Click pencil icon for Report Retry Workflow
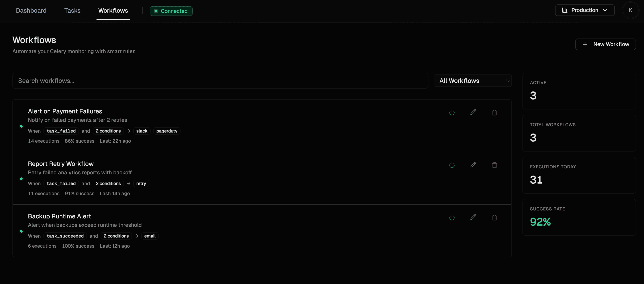The height and width of the screenshot is (284, 644). pos(473,165)
